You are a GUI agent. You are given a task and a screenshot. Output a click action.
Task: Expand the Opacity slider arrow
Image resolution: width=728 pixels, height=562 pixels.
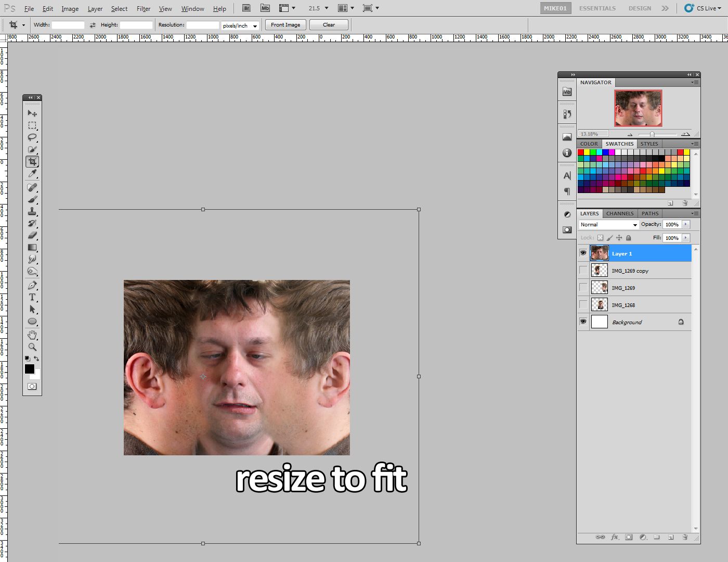click(686, 224)
